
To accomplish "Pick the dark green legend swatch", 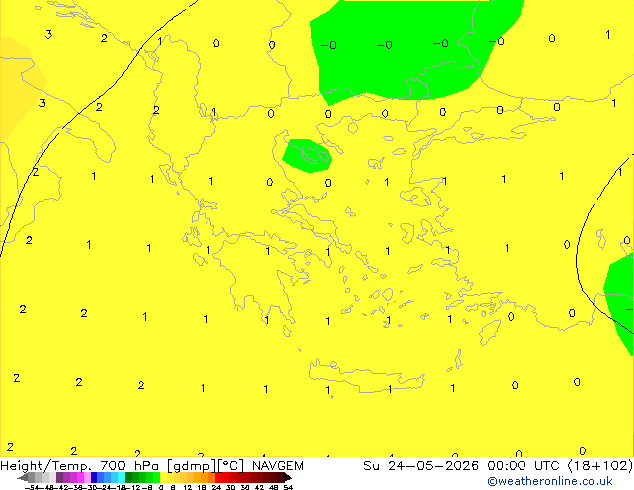I will 128,477.
